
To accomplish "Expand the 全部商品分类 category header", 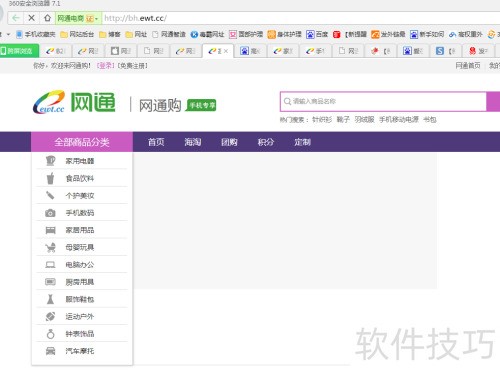I will click(x=82, y=142).
